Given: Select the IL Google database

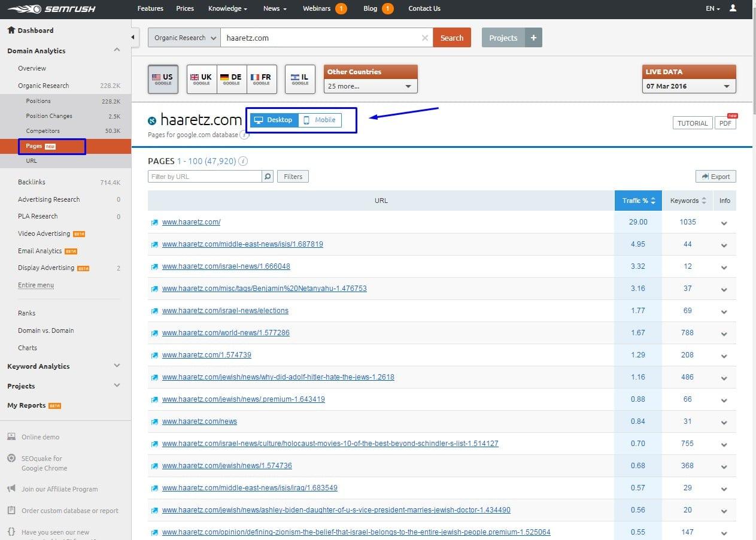Looking at the screenshot, I should click(300, 80).
